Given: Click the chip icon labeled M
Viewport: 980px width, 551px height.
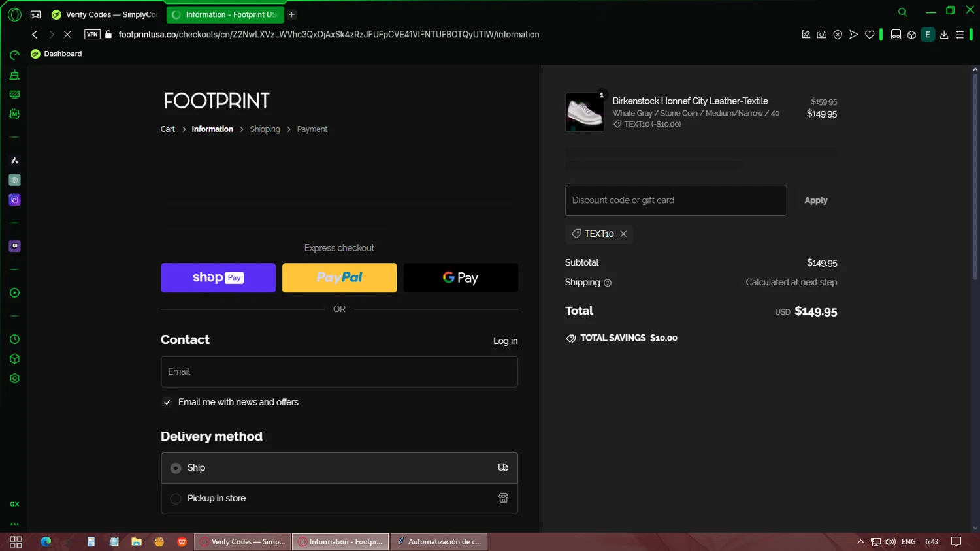Looking at the screenshot, I should click(14, 114).
